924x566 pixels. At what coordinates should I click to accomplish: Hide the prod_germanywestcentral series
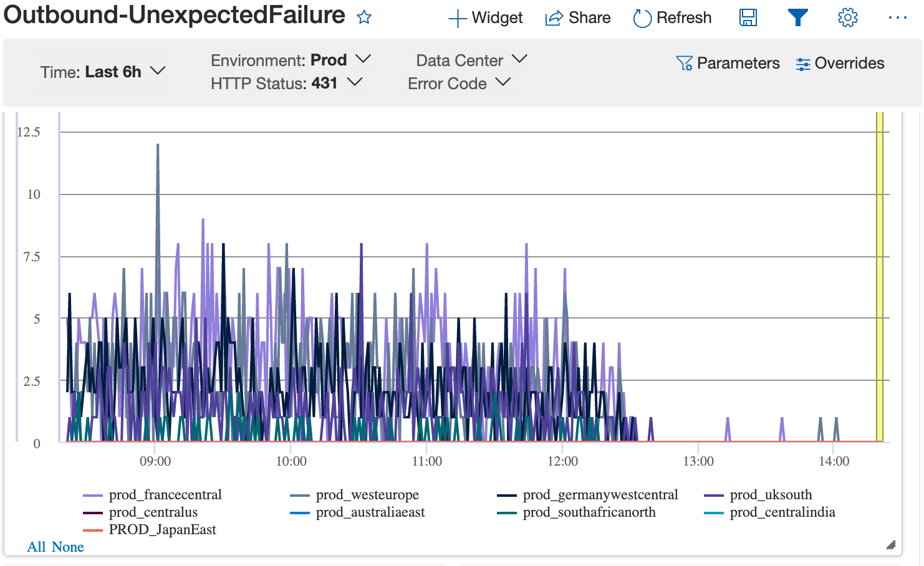[x=600, y=495]
